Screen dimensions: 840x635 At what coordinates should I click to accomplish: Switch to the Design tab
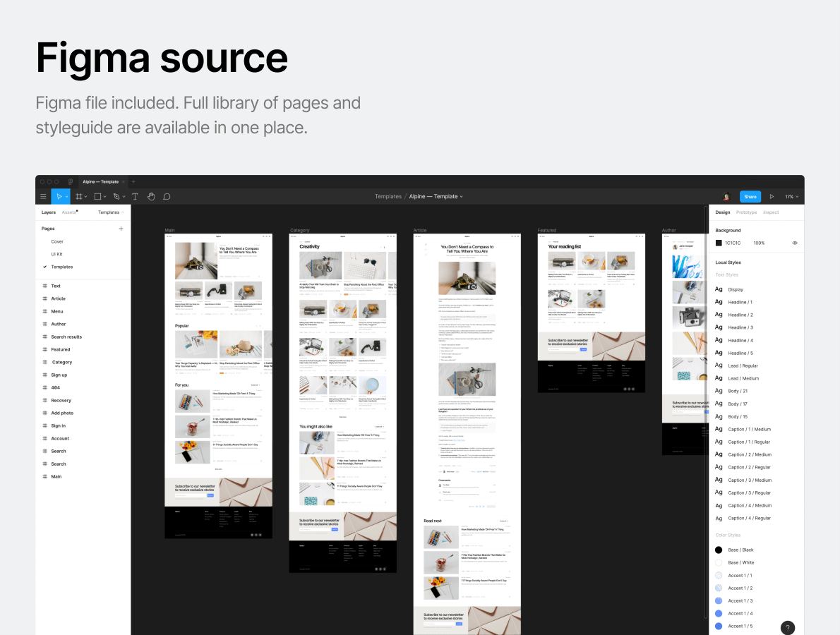[x=723, y=212]
